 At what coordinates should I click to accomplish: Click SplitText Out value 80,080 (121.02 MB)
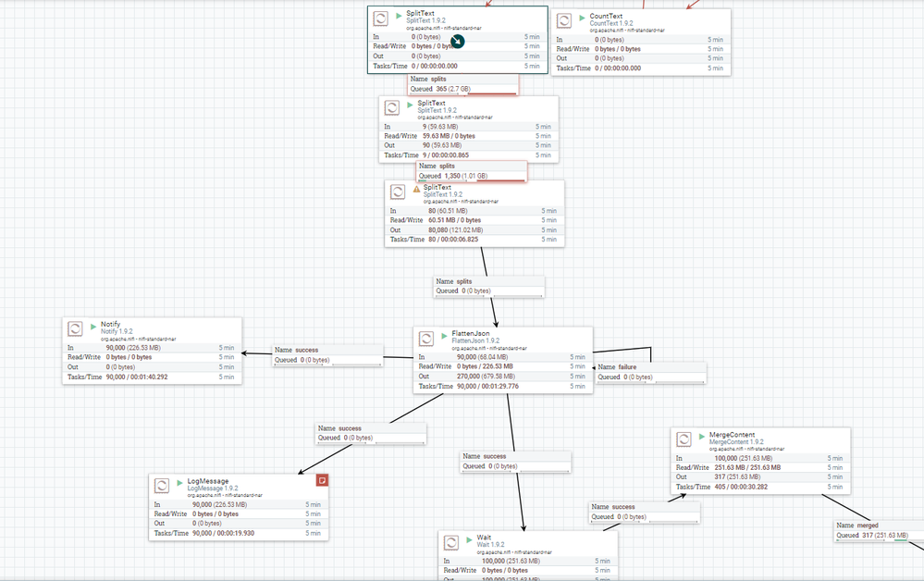[455, 229]
